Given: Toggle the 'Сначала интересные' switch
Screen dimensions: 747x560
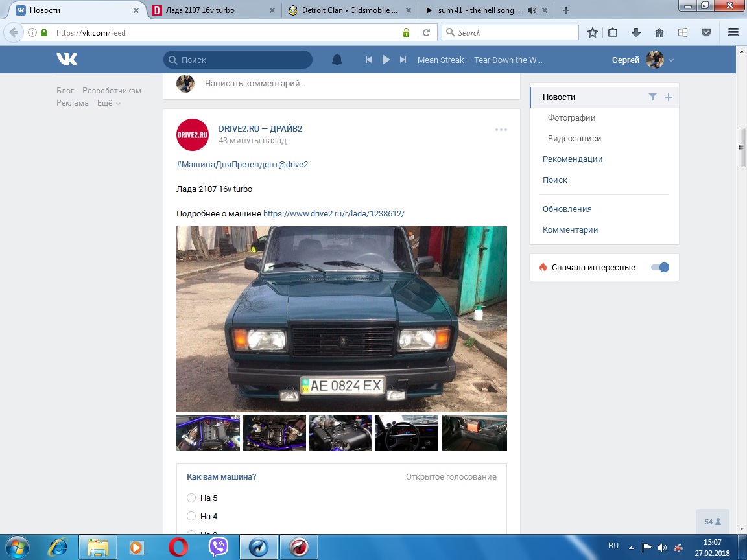Looking at the screenshot, I should point(660,267).
